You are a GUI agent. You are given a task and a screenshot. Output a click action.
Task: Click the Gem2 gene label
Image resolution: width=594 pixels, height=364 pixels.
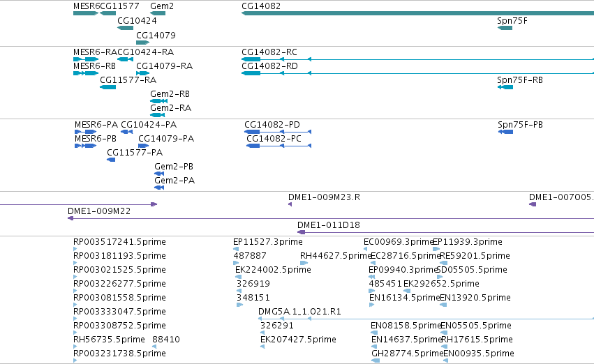pos(162,6)
